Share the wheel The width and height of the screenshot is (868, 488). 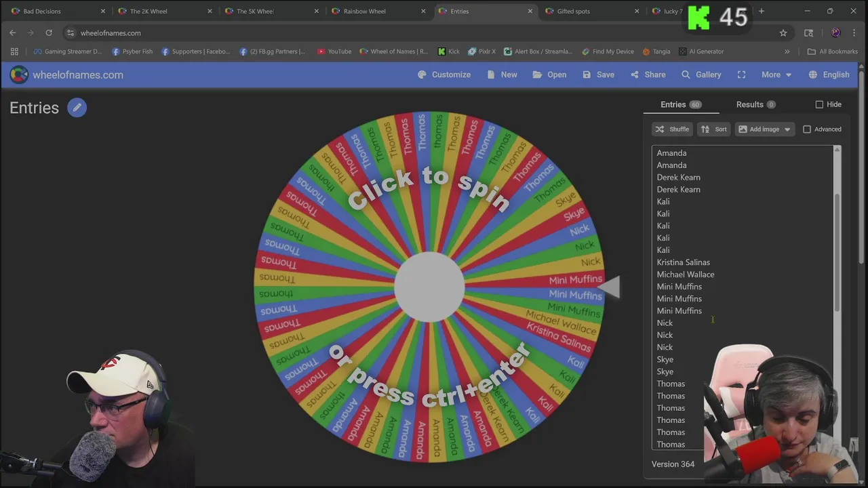pyautogui.click(x=648, y=75)
